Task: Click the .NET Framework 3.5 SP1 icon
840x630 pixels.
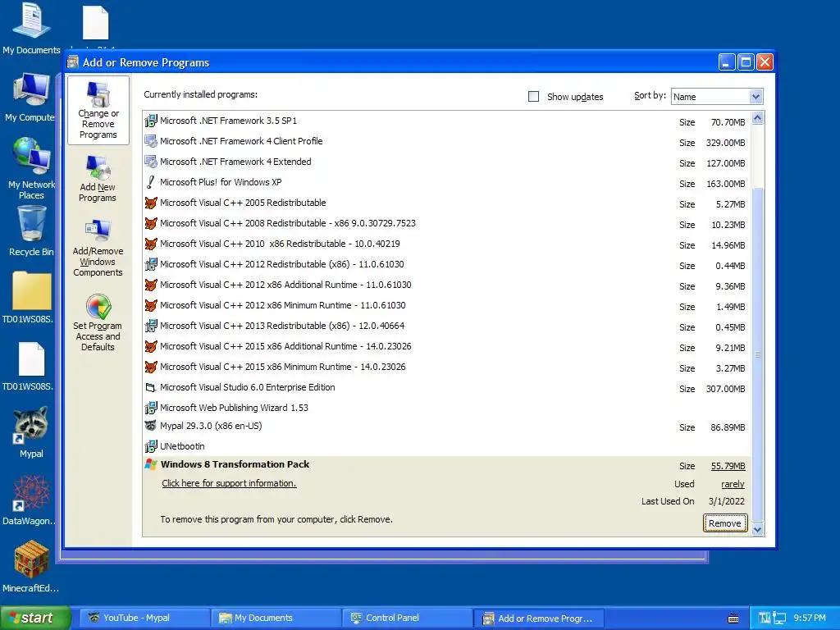Action: pyautogui.click(x=151, y=121)
